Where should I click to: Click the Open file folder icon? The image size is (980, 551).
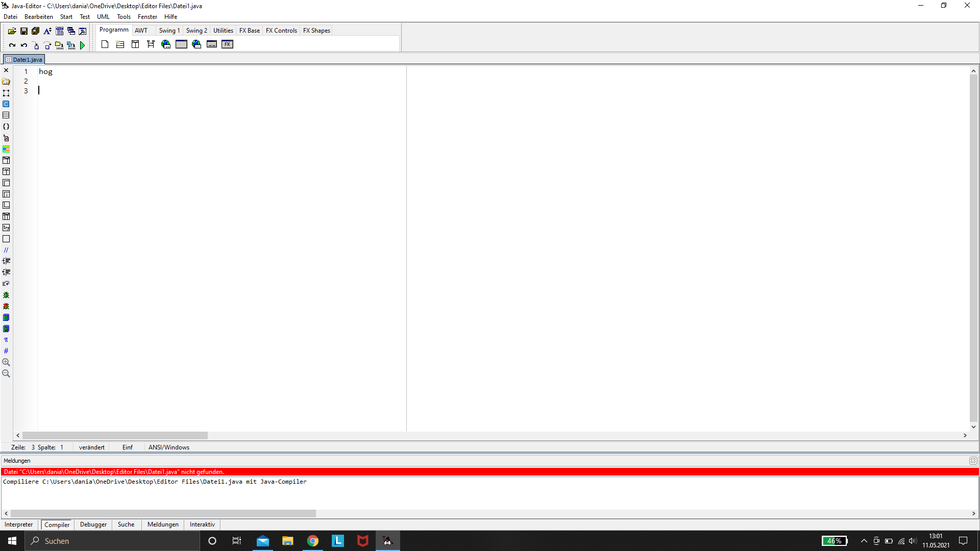click(12, 31)
